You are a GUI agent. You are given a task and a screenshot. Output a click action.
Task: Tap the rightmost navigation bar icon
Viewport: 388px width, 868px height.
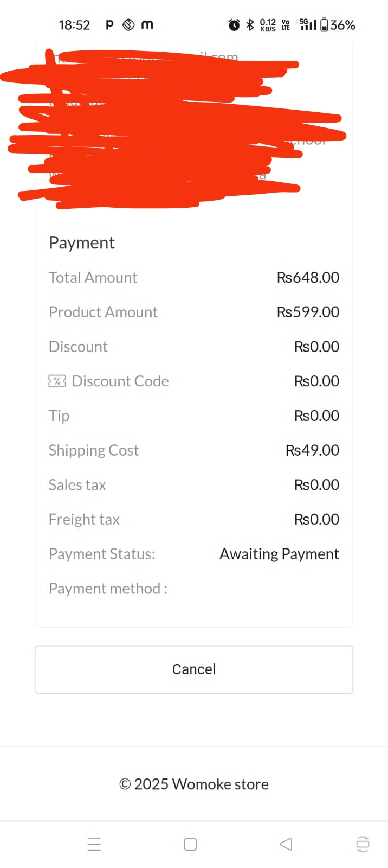click(363, 844)
